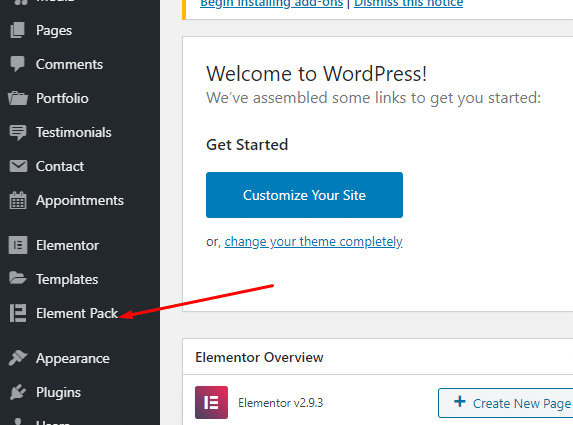Click the Contact envelope icon

tap(18, 166)
